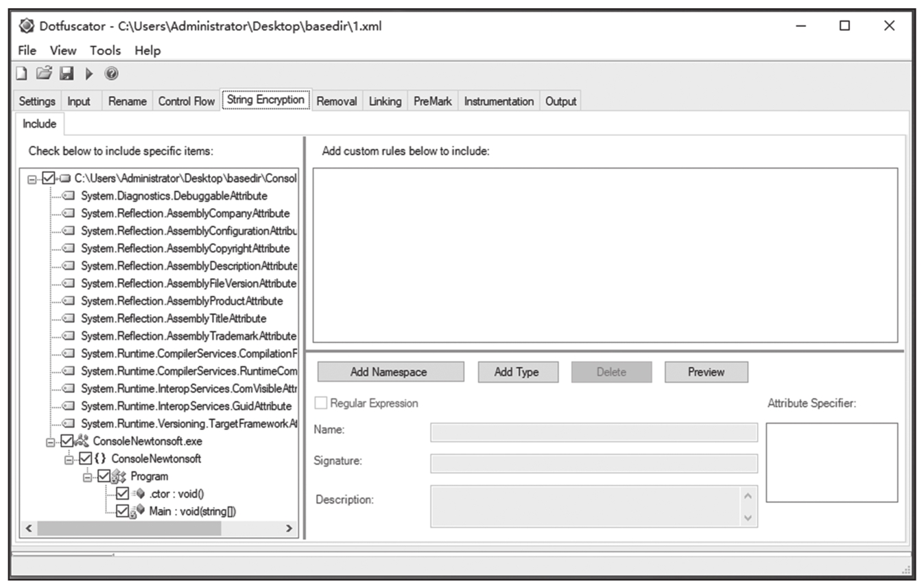The height and width of the screenshot is (588, 924).
Task: Click the Main method icon
Action: pyautogui.click(x=138, y=511)
